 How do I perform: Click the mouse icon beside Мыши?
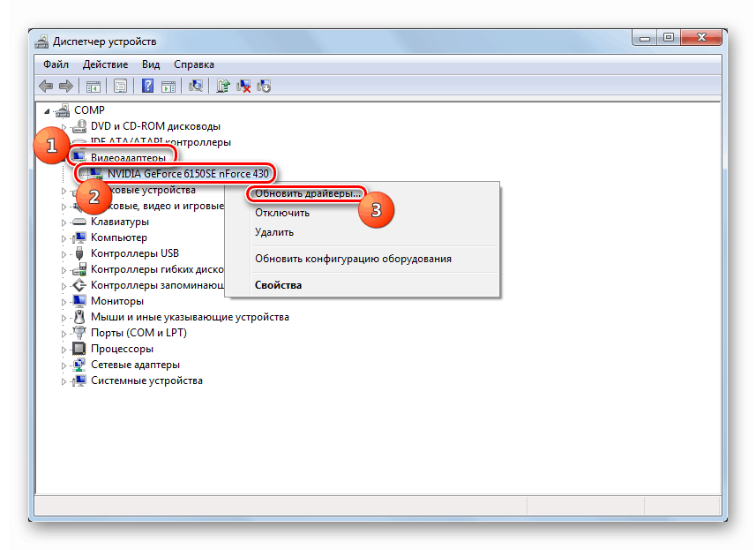[x=79, y=317]
